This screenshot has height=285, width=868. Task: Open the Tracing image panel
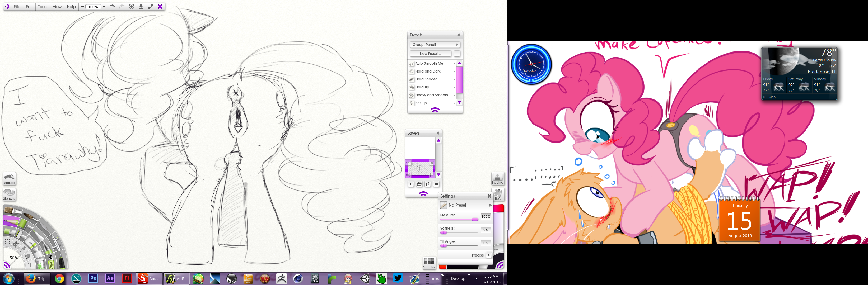[497, 179]
